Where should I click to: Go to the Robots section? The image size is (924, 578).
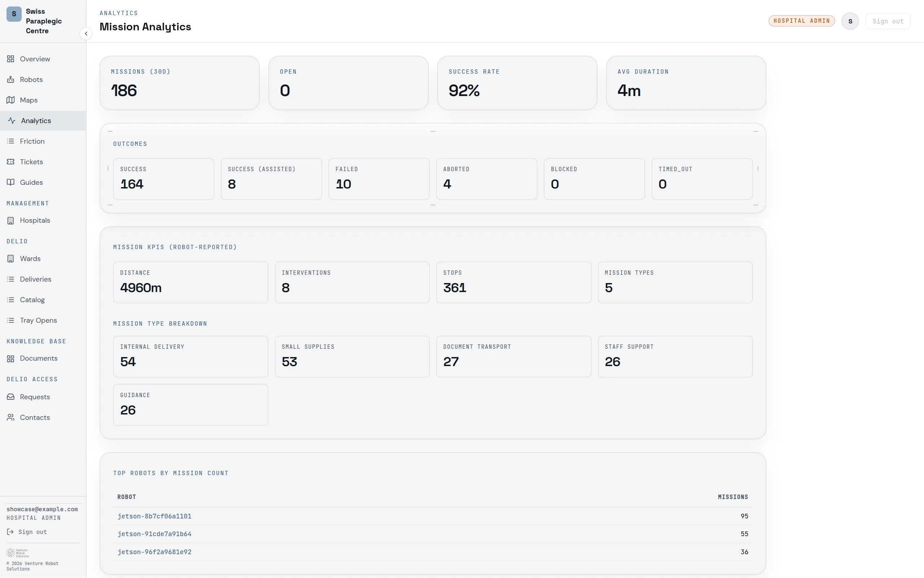click(x=43, y=79)
